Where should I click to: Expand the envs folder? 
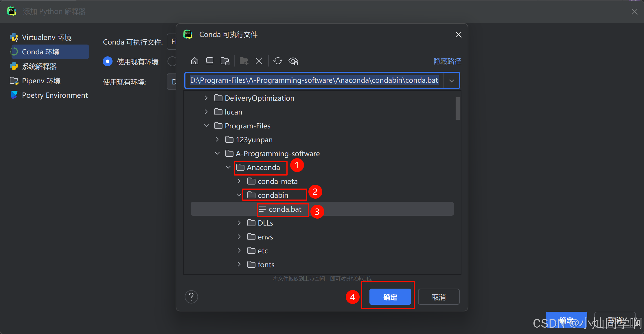point(239,237)
